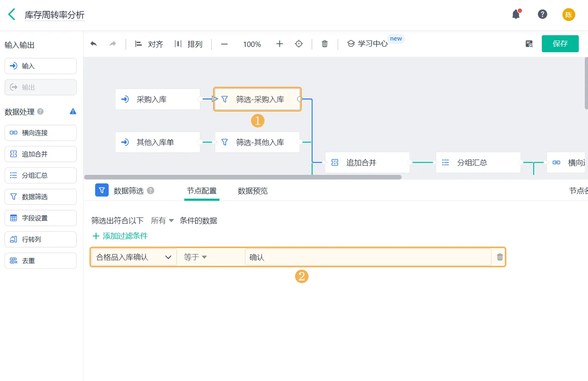Switch to 数据预览 tab

tap(252, 191)
